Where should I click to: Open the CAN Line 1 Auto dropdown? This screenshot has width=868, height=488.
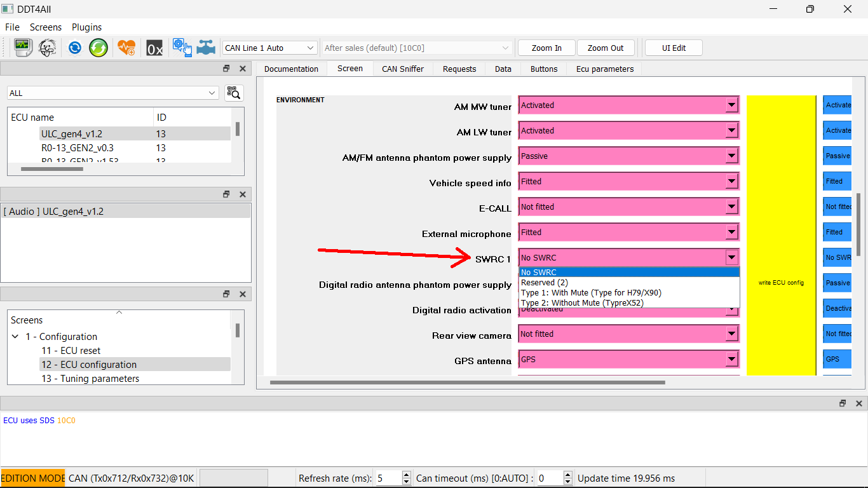click(x=269, y=47)
